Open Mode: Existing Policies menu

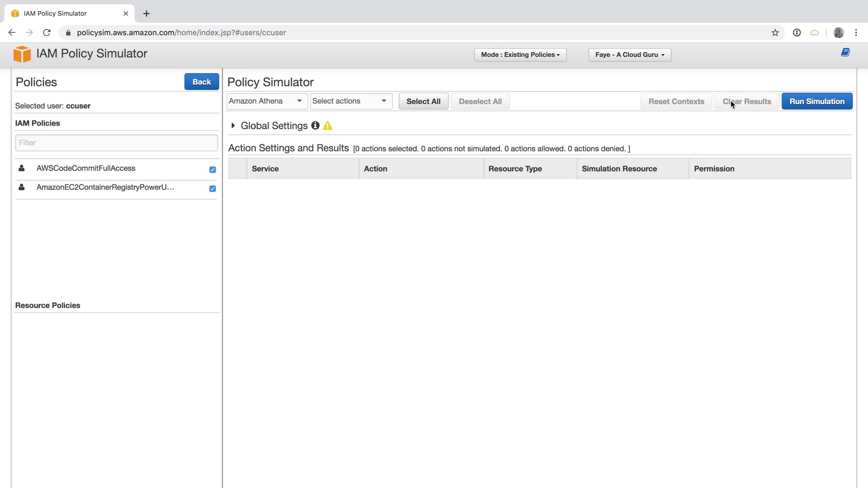[520, 55]
